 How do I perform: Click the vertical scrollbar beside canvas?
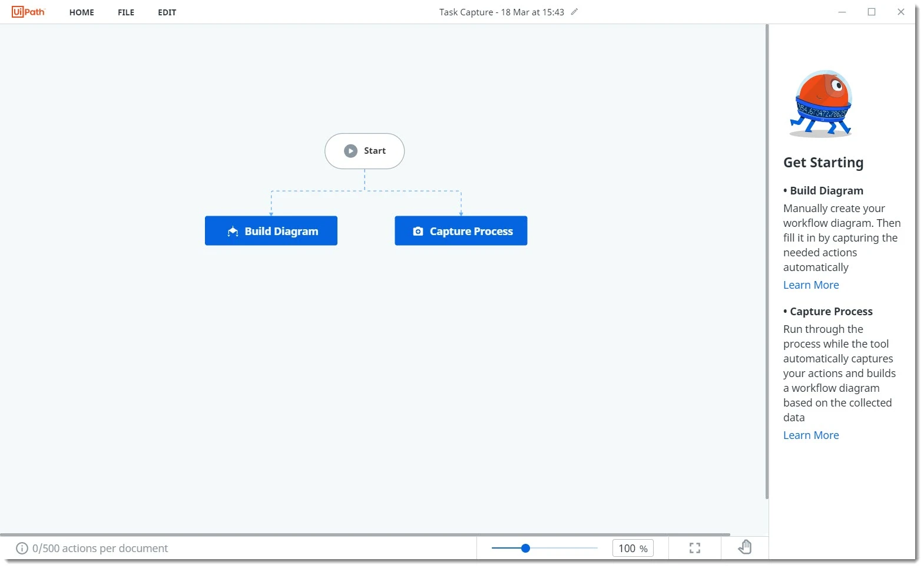click(x=767, y=262)
